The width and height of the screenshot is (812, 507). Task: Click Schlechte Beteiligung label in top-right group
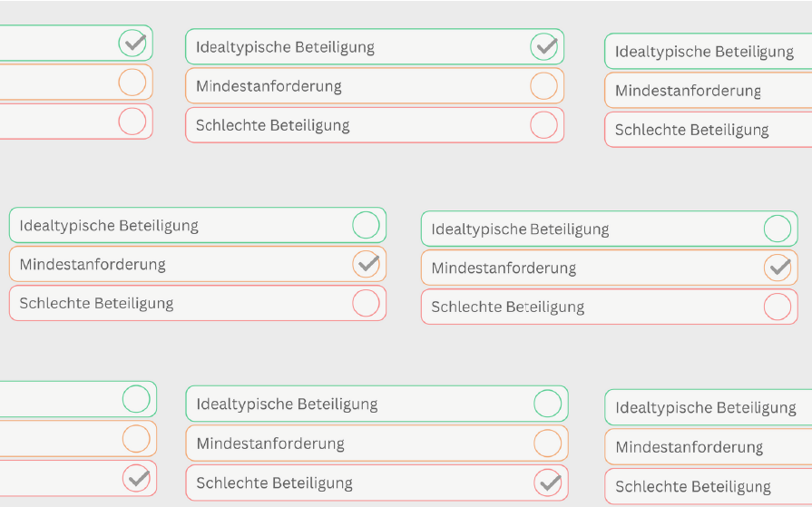pos(691,130)
